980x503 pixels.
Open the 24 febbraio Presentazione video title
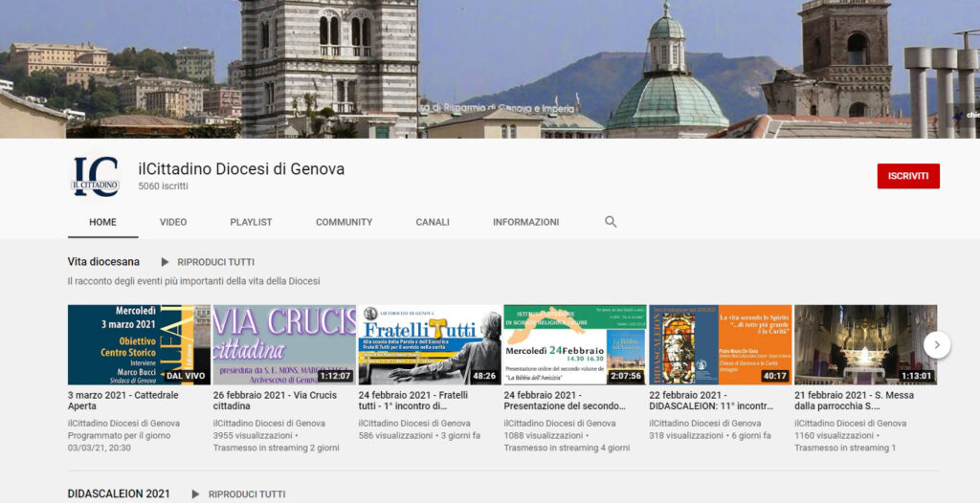(564, 400)
